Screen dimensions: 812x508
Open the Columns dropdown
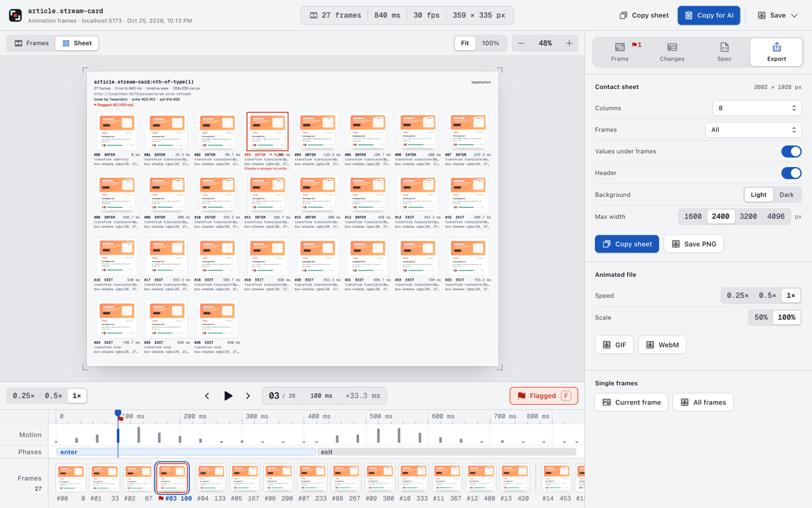tap(757, 108)
